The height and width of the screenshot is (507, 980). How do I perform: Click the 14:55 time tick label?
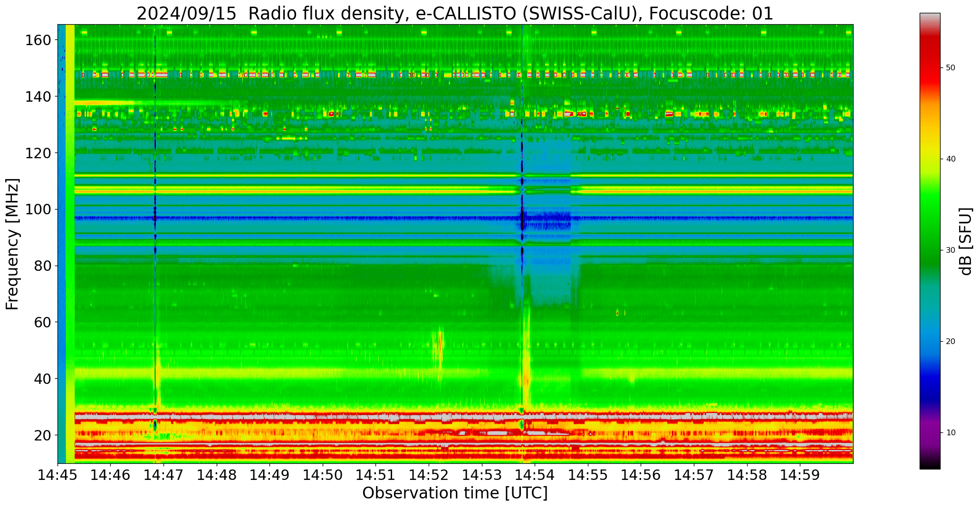tap(588, 475)
